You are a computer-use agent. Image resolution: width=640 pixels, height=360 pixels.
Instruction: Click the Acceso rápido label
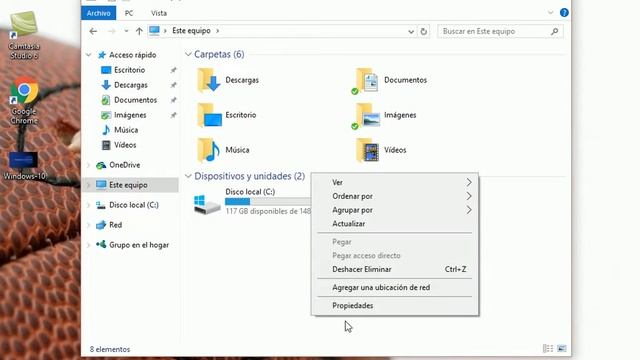tap(132, 55)
